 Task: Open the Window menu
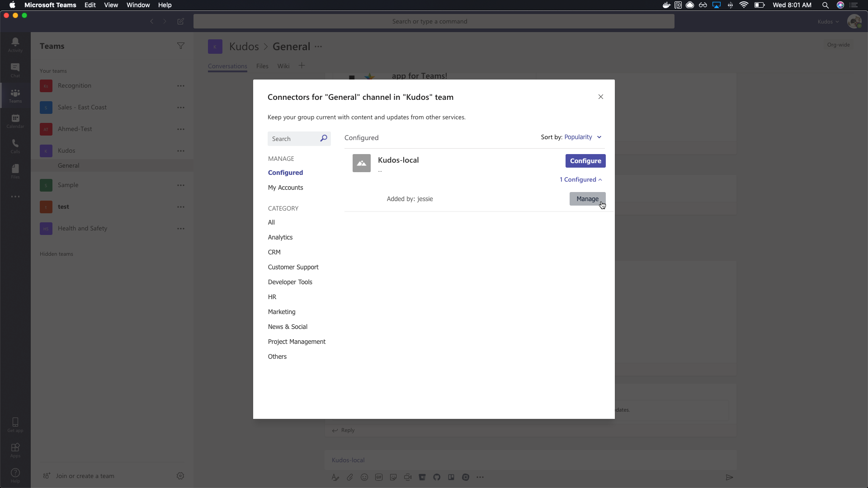[x=138, y=5]
